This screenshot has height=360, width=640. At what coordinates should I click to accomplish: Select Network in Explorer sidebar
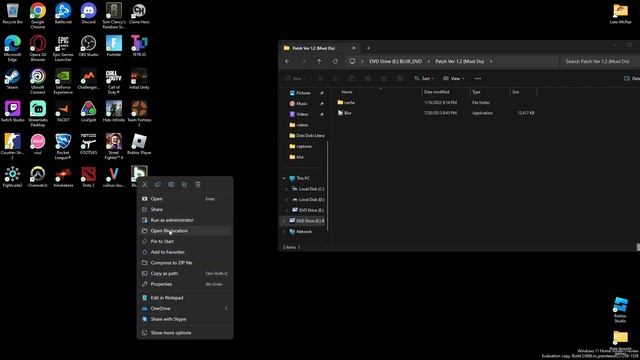click(x=301, y=231)
